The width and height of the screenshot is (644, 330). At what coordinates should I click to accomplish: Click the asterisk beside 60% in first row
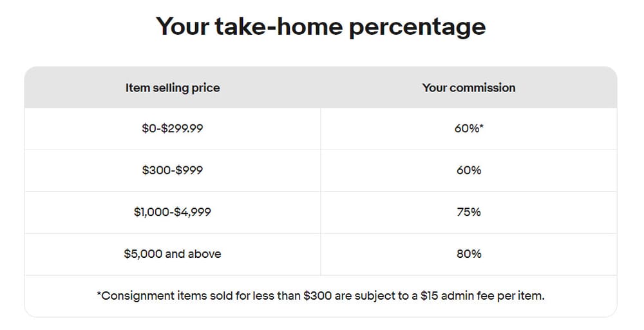[481, 127]
